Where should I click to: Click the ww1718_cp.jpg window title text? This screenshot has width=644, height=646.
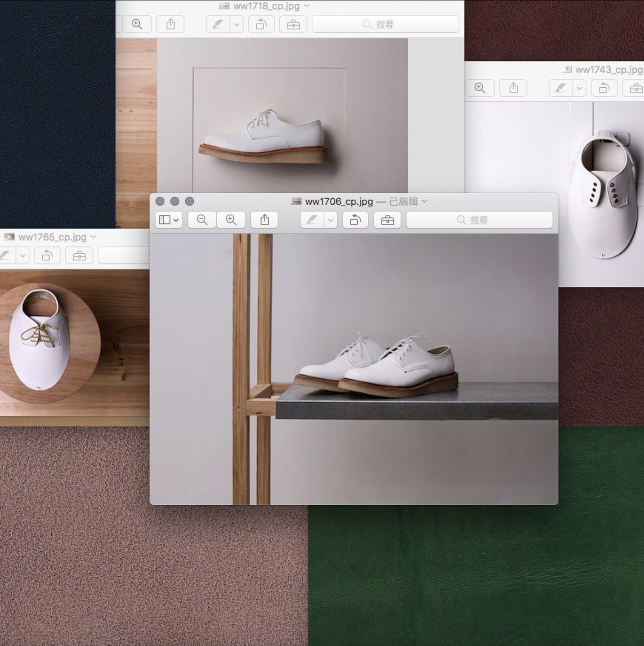click(267, 6)
